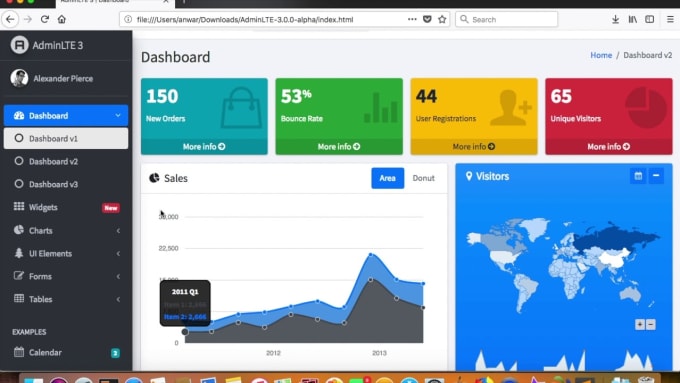Click the Charts pie icon in the sidebar
Image resolution: width=680 pixels, height=383 pixels.
pyautogui.click(x=19, y=230)
